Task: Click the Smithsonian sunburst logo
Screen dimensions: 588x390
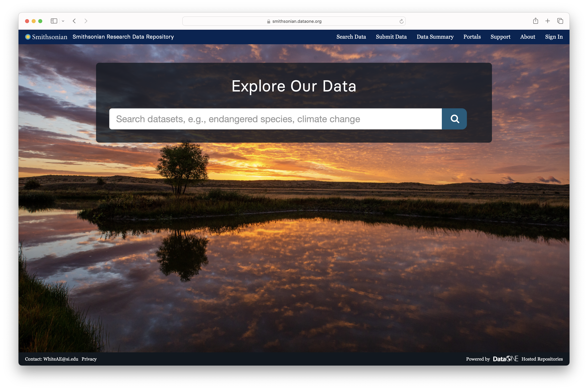Action: point(28,37)
